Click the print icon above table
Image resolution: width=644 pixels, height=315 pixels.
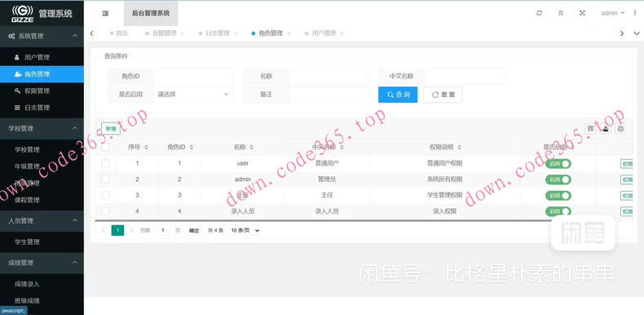[620, 129]
